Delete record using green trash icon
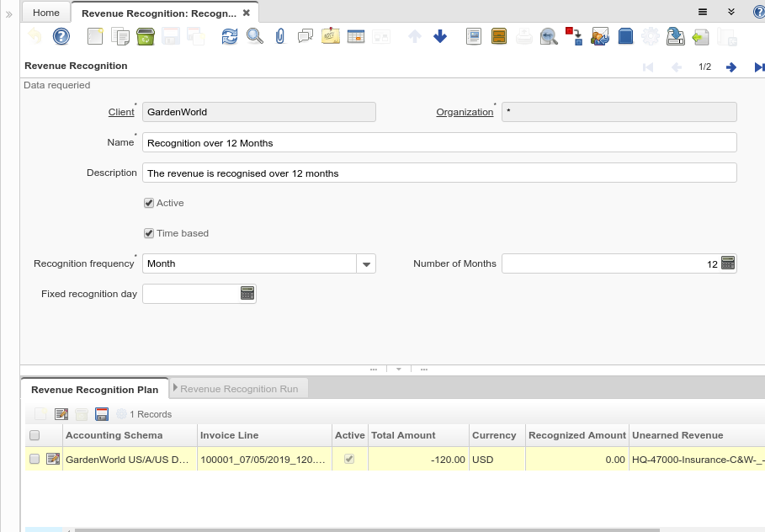 145,36
